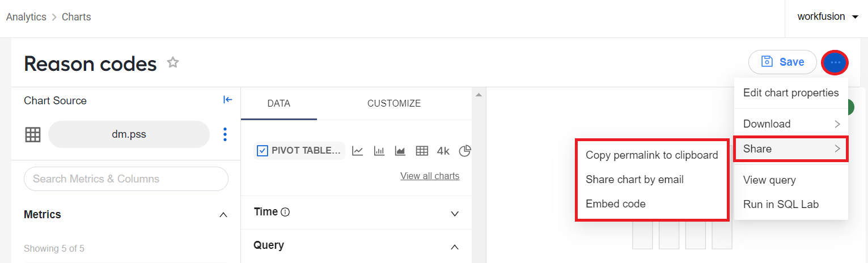868x263 pixels.
Task: Favorite the chart with the star icon
Action: (x=173, y=63)
